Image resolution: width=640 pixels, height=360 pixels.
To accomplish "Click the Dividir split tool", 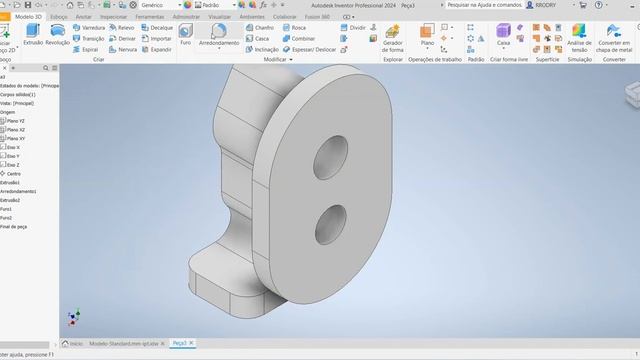I will point(353,28).
